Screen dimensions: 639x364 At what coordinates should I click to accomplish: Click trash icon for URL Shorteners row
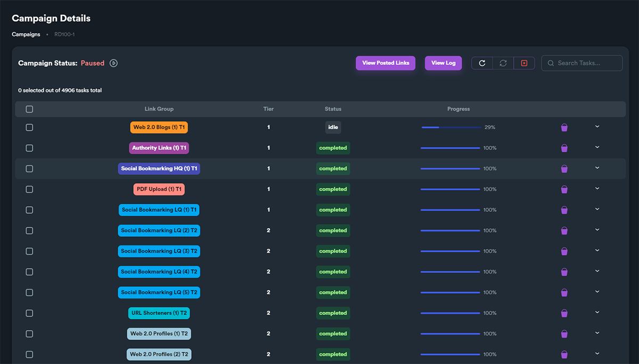click(564, 313)
